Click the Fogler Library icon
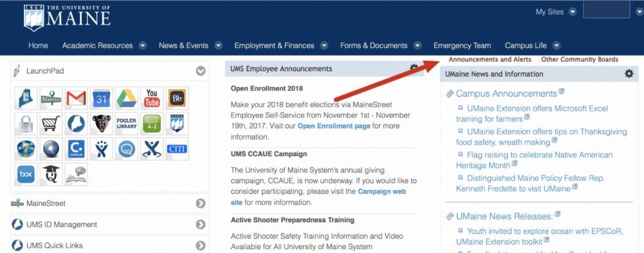 [x=126, y=123]
